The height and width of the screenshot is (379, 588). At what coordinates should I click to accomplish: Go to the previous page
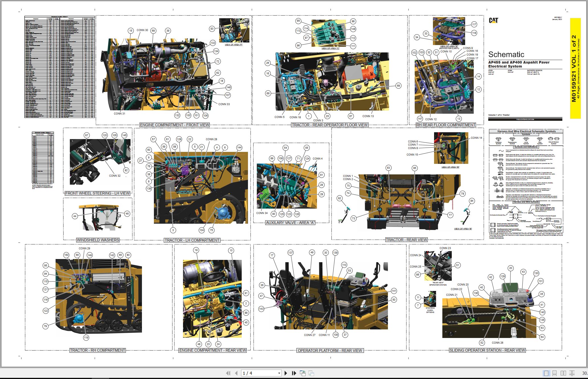click(236, 373)
